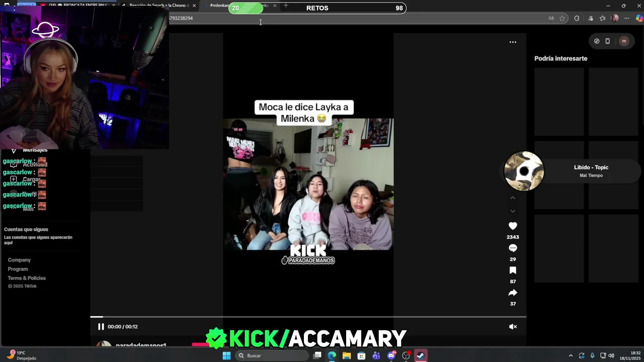Open Microsoft Teams from the taskbar
644x362 pixels.
point(376,355)
